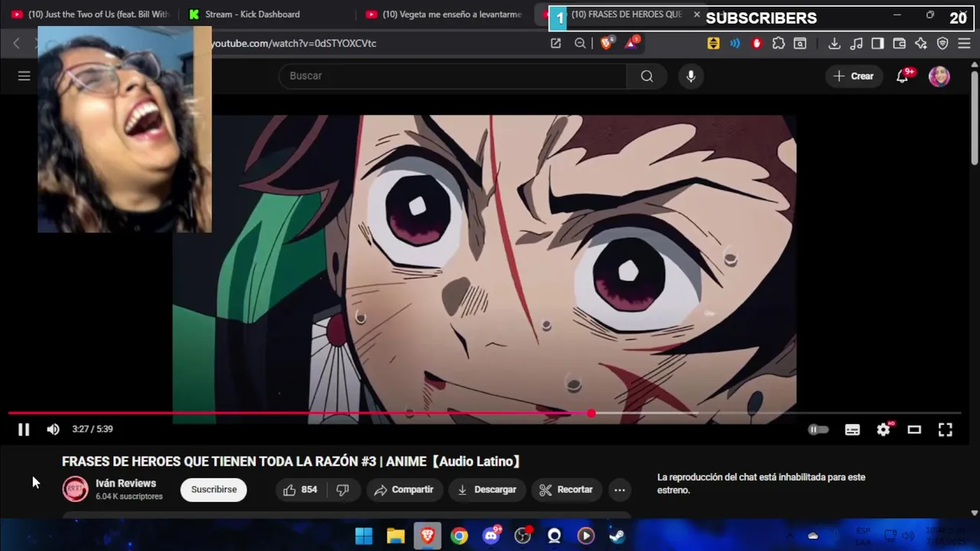
Task: Click the tab search extension icon
Action: coord(800,44)
